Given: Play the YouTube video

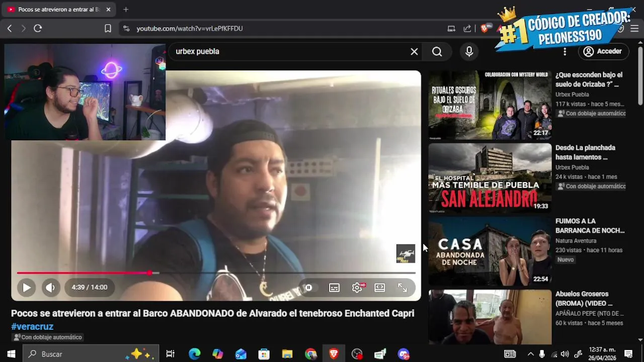Looking at the screenshot, I should click(26, 288).
